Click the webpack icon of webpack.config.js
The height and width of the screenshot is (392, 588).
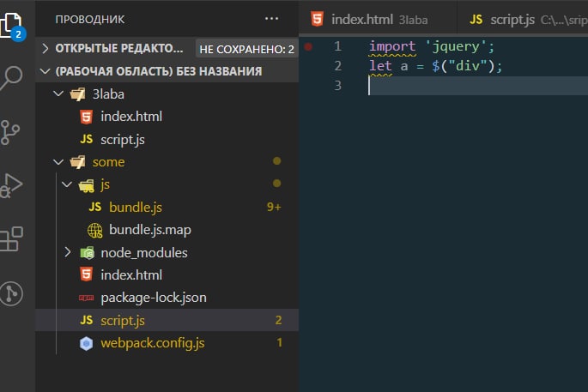tap(86, 343)
